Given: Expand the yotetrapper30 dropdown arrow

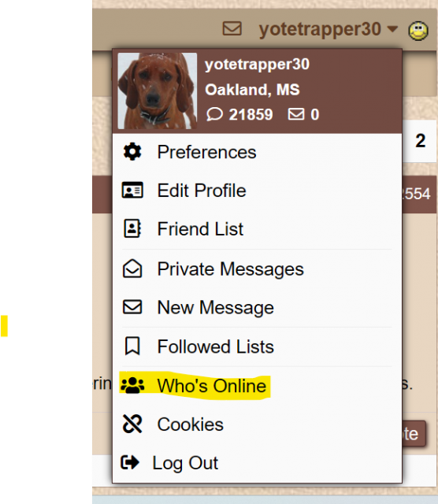Looking at the screenshot, I should [x=392, y=29].
